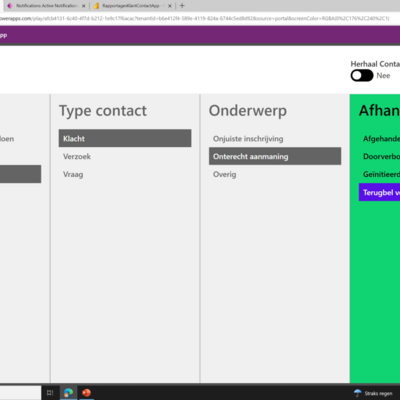Click the Herhaal Contact label
The width and height of the screenshot is (400, 400).
[x=375, y=64]
